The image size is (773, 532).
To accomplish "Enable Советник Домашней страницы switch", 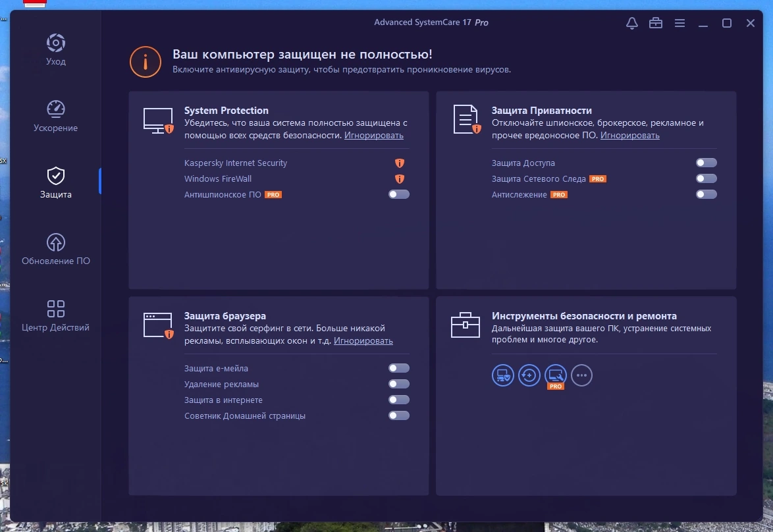I will pos(399,415).
